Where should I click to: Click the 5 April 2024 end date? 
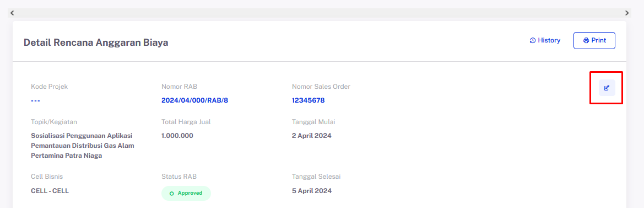(x=312, y=191)
